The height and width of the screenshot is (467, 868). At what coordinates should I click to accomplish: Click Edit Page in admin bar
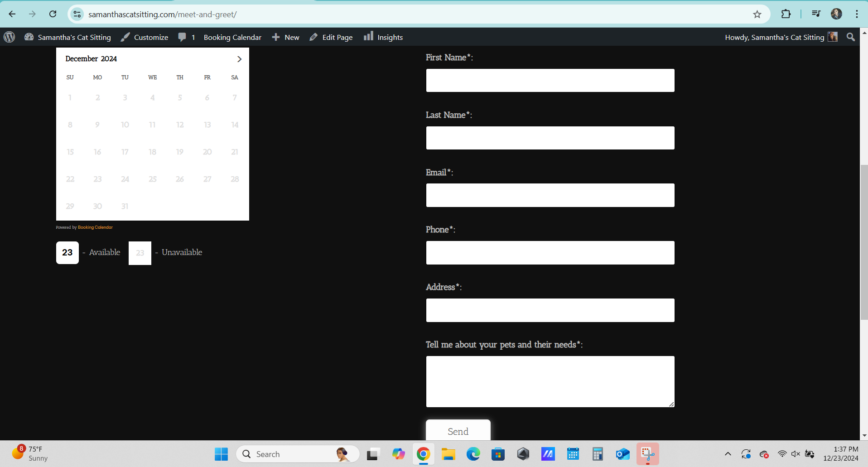[x=331, y=37]
